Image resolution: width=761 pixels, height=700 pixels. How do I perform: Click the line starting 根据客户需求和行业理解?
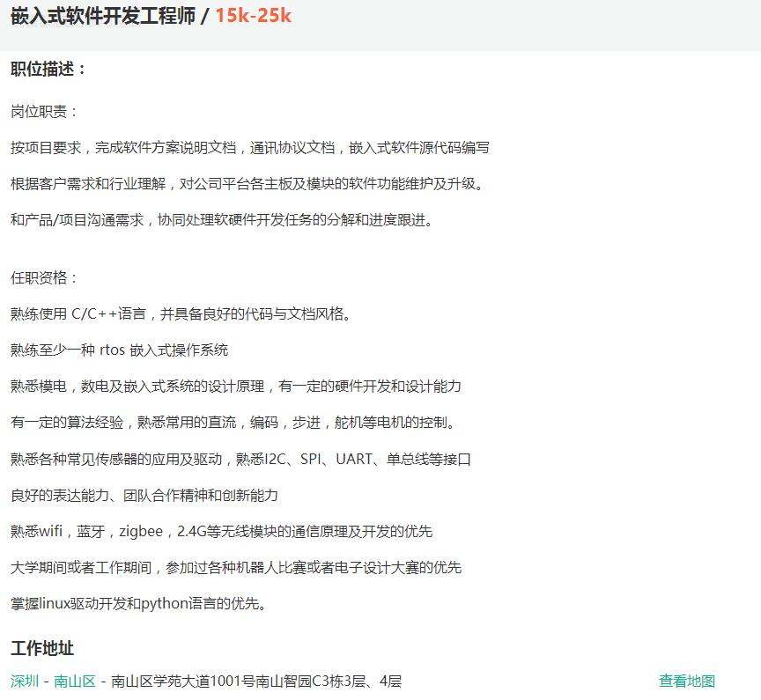247,184
